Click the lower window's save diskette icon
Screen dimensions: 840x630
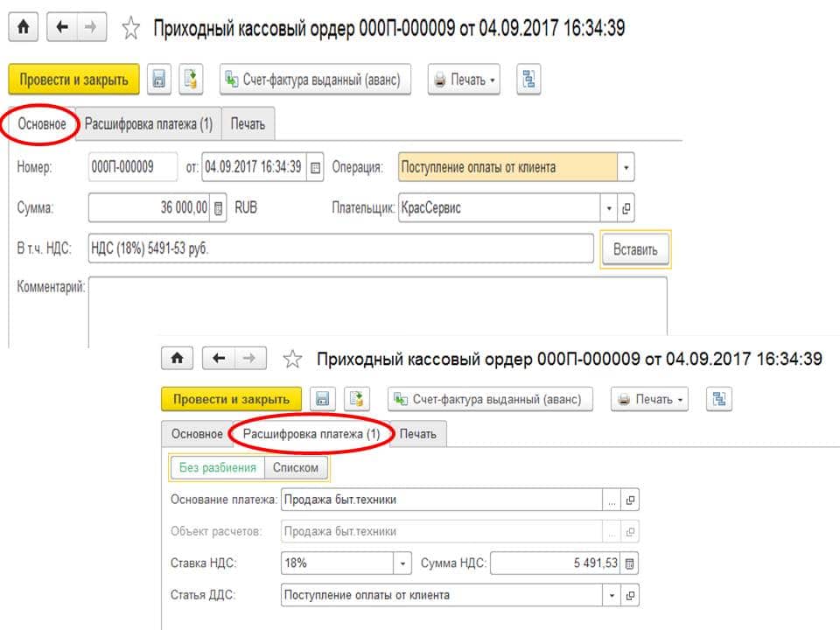click(x=323, y=399)
